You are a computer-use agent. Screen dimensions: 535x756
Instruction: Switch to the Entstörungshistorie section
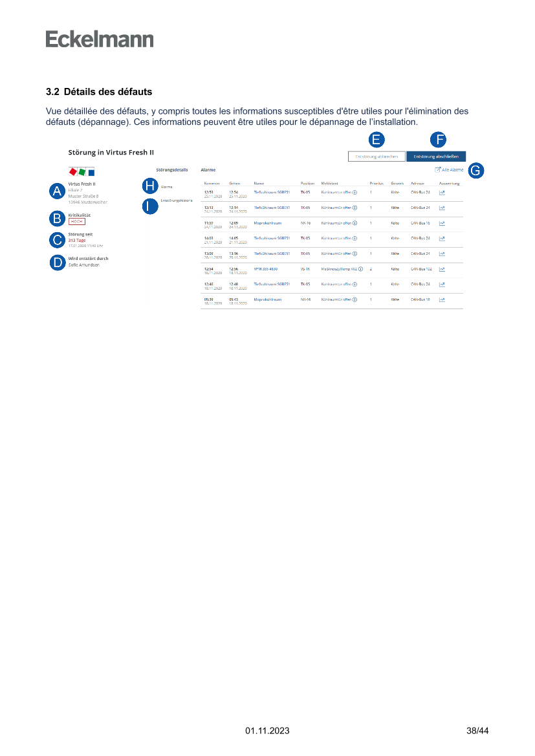pyautogui.click(x=176, y=200)
